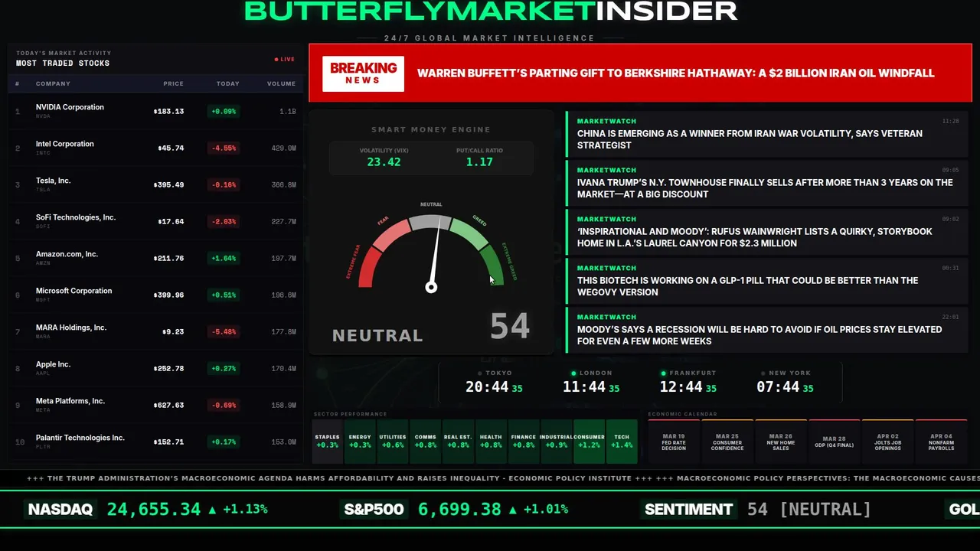980x551 pixels.
Task: Open the Warren Buffett breaking news headline
Action: 675,73
